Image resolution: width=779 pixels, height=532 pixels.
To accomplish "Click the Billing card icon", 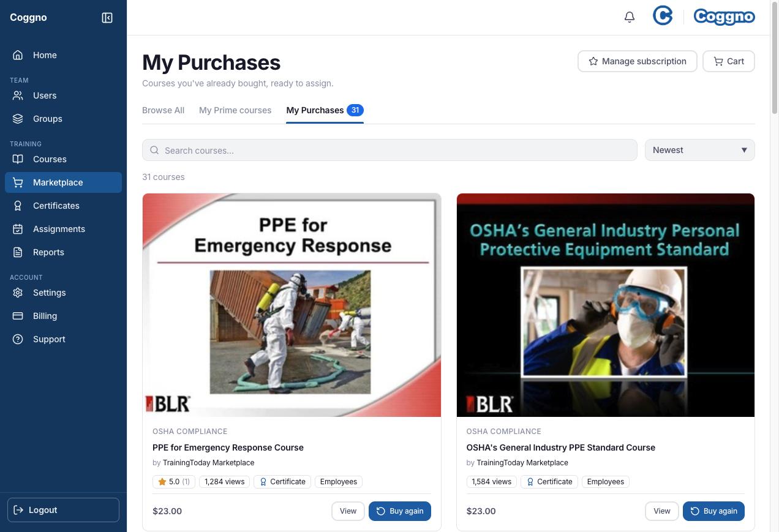I will coord(18,316).
